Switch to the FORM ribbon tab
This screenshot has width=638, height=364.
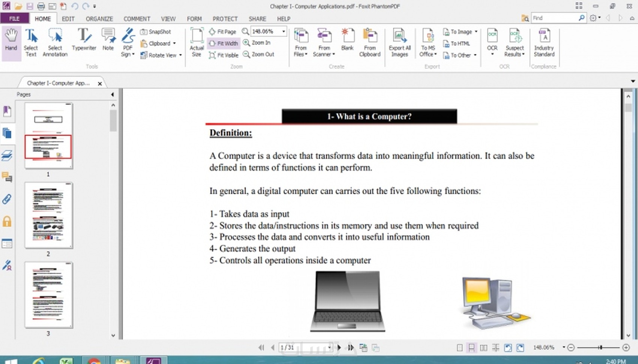[194, 19]
